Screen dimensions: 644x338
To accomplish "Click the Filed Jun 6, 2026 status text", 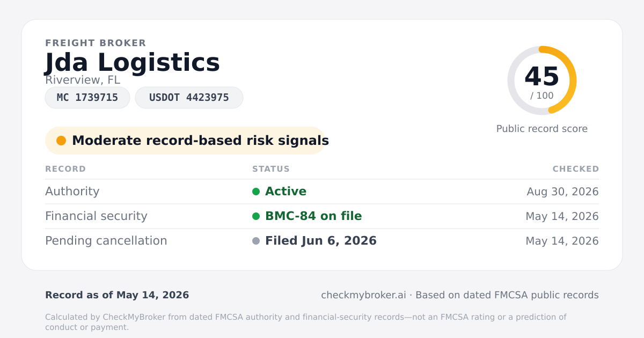I will pyautogui.click(x=321, y=241).
